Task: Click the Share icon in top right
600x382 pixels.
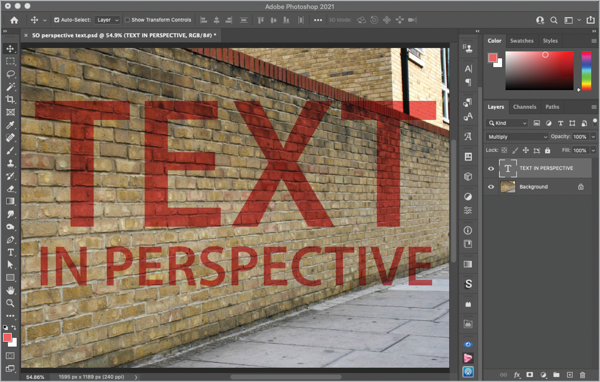Action: [591, 20]
